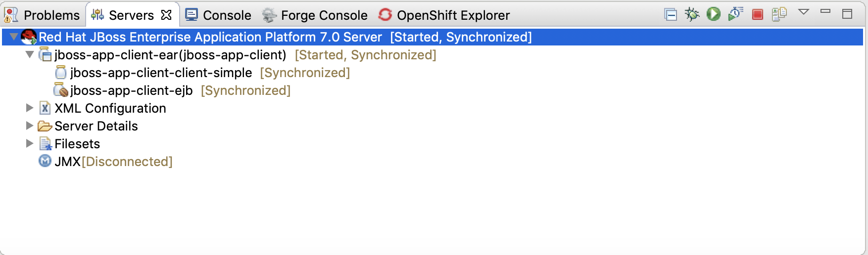Select the jboss-app-client-ejb module
This screenshot has height=255, width=868.
click(x=131, y=90)
